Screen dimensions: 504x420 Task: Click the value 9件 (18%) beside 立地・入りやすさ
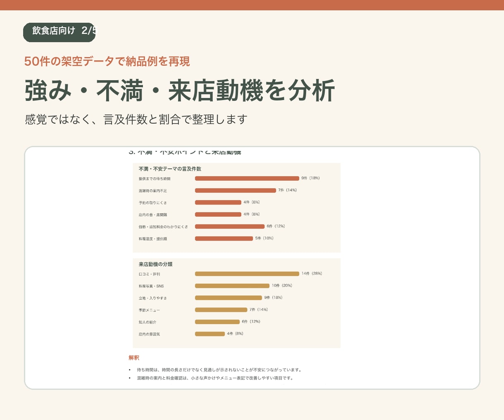tap(273, 298)
